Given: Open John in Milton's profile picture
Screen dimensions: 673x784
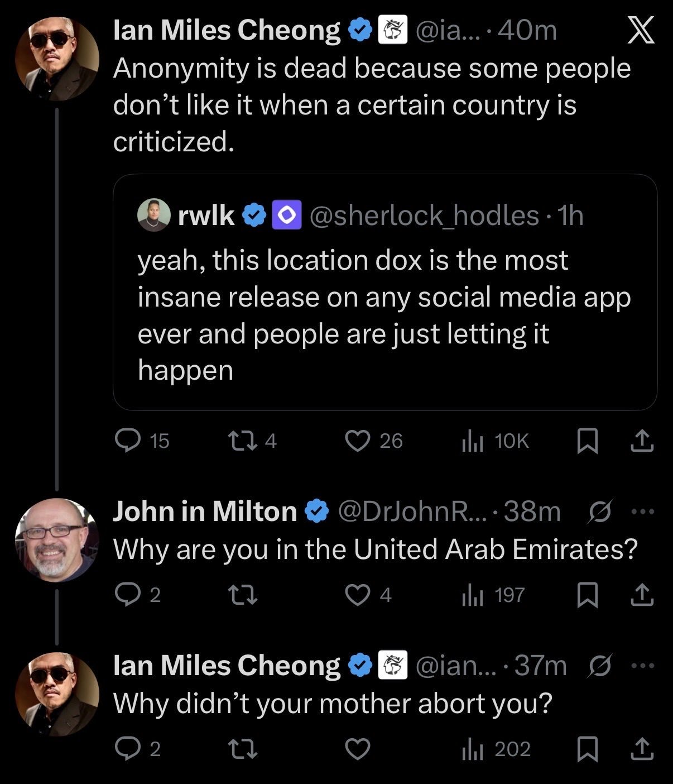Looking at the screenshot, I should pos(57,541).
